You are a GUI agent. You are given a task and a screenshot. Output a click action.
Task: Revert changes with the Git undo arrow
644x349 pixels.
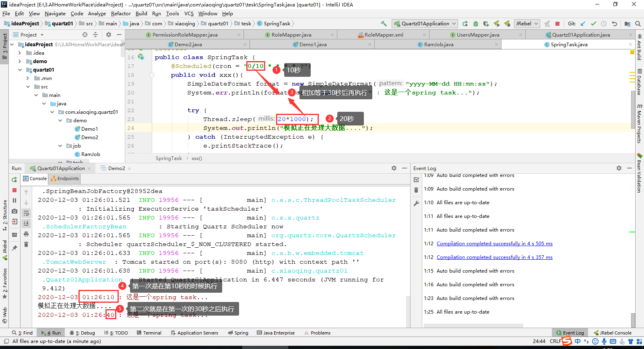pos(614,24)
